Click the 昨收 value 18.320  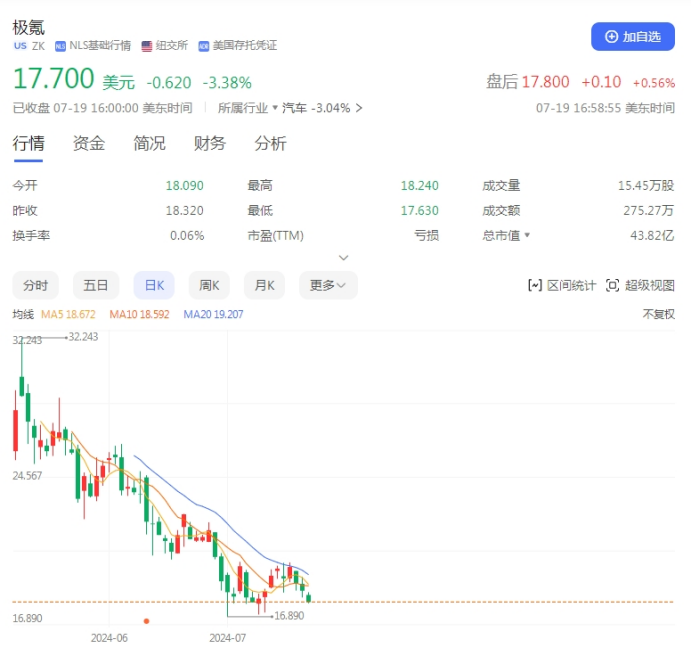pos(184,211)
